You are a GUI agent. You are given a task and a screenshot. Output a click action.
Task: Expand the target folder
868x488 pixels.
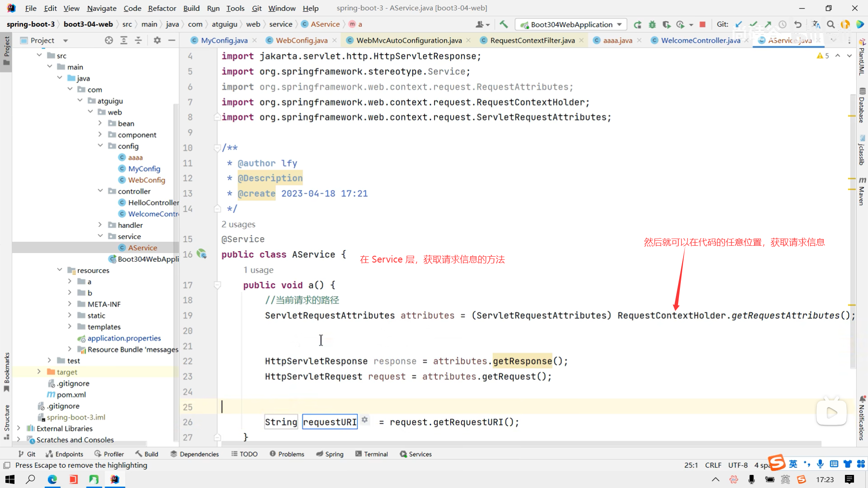coord(39,372)
